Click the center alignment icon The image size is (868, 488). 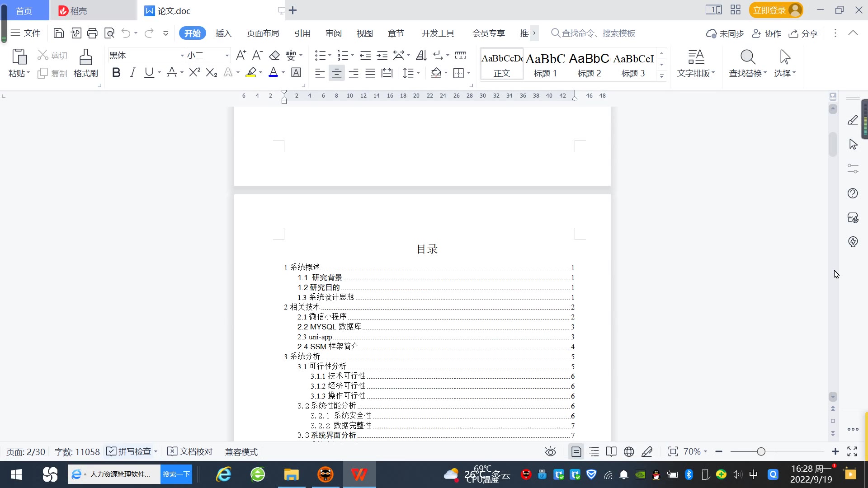pyautogui.click(x=336, y=73)
